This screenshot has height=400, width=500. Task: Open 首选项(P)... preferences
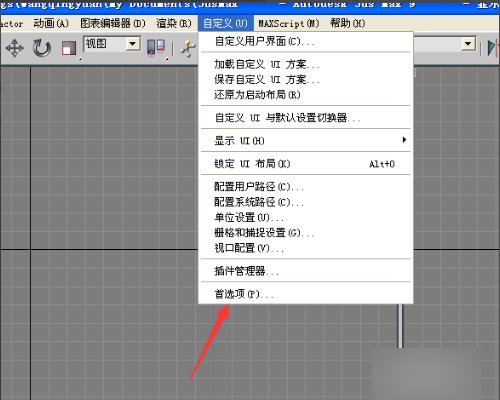click(306, 294)
